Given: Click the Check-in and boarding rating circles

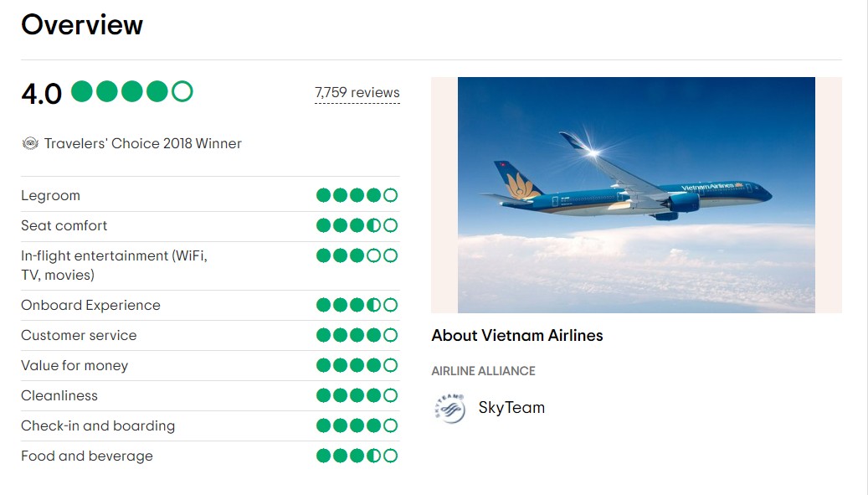Looking at the screenshot, I should click(356, 425).
